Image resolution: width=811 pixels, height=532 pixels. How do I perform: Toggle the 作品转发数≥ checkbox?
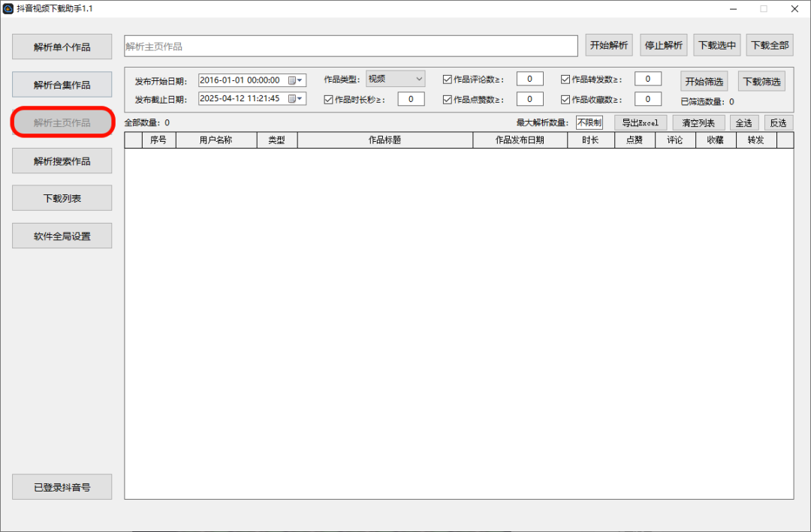point(565,79)
